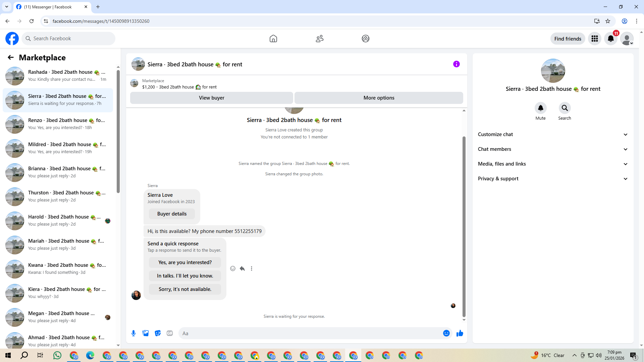
Task: Open Rashada 3bed 2bath house chat
Action: pyautogui.click(x=58, y=76)
